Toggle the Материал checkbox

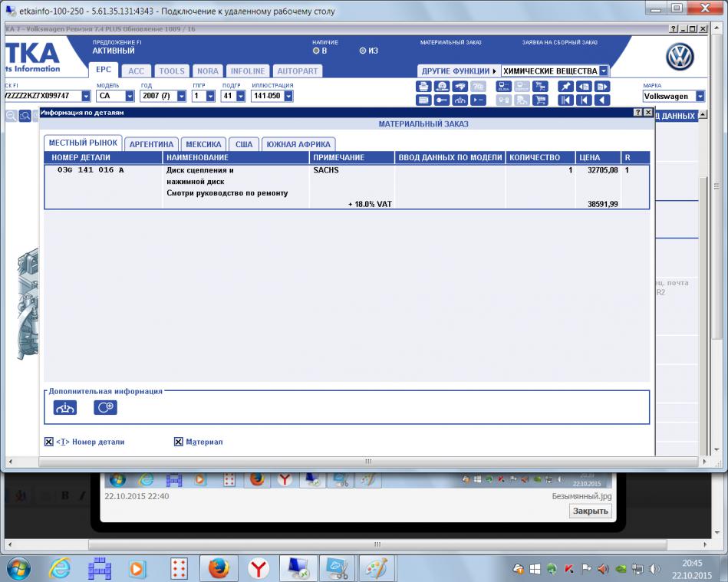pos(178,442)
